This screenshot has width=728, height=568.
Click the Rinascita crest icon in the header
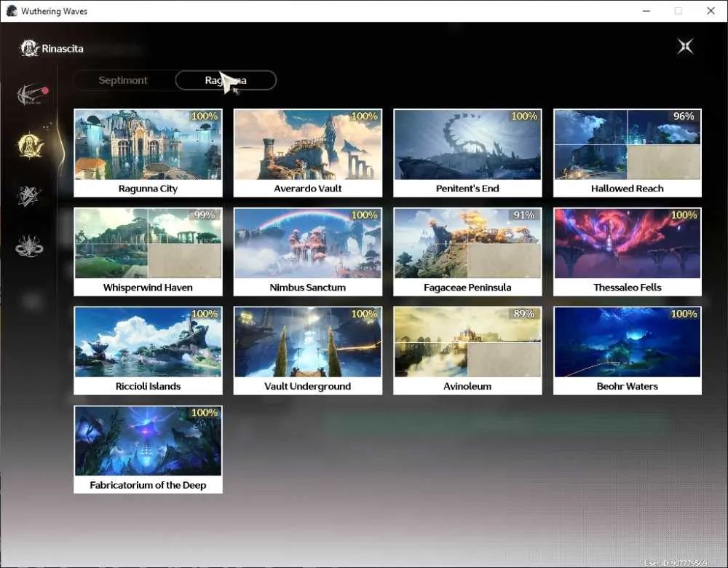click(x=29, y=48)
